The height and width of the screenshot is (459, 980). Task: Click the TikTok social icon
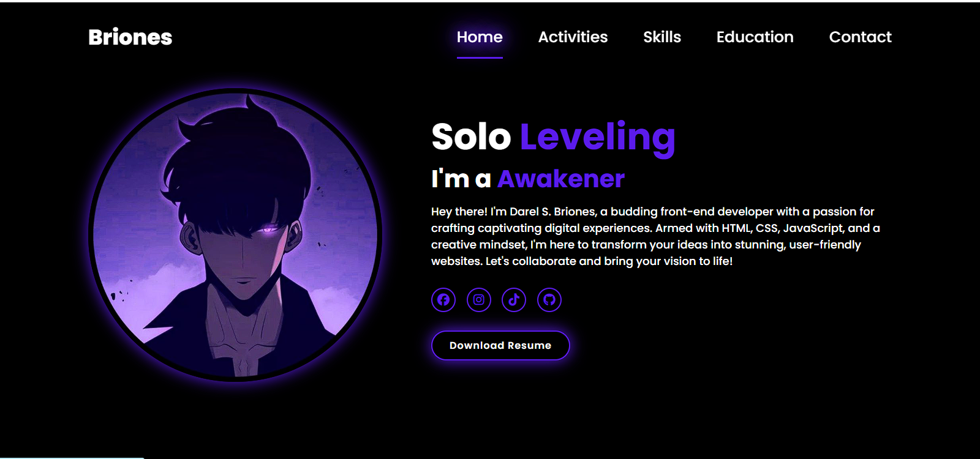(x=514, y=300)
